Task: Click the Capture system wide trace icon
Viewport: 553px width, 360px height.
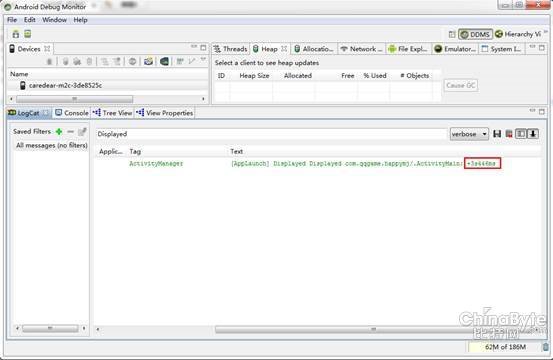Action: (x=180, y=61)
